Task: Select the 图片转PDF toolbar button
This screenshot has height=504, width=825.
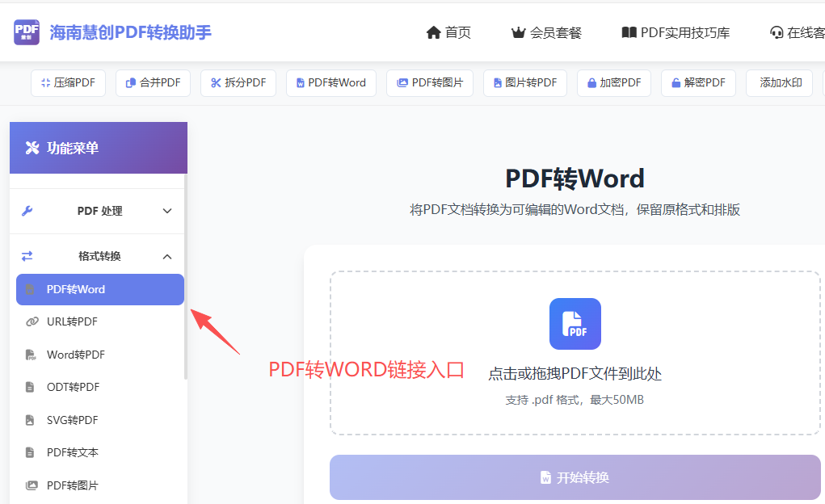Action: click(x=525, y=82)
